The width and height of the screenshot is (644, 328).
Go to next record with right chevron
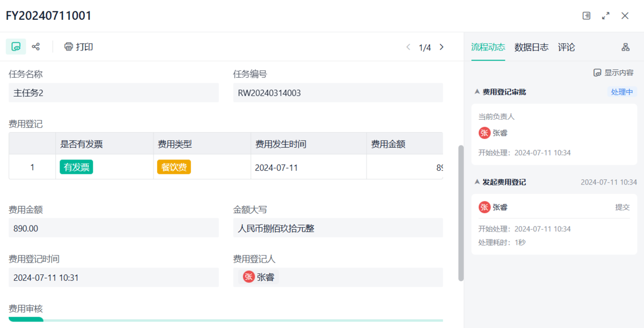tap(442, 47)
